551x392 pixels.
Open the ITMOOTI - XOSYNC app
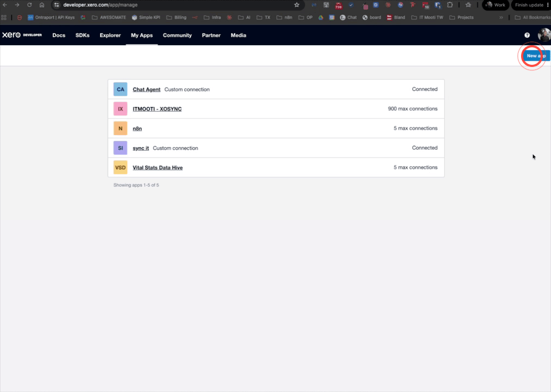157,109
